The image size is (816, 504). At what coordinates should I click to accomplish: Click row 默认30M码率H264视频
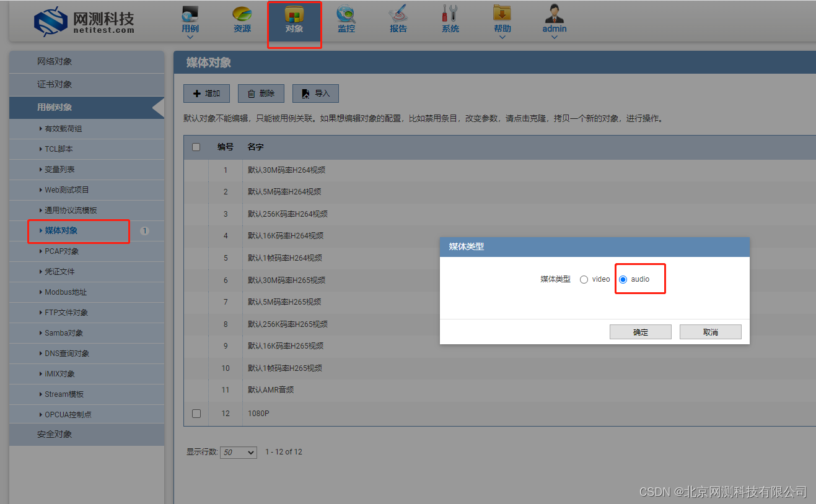point(499,170)
